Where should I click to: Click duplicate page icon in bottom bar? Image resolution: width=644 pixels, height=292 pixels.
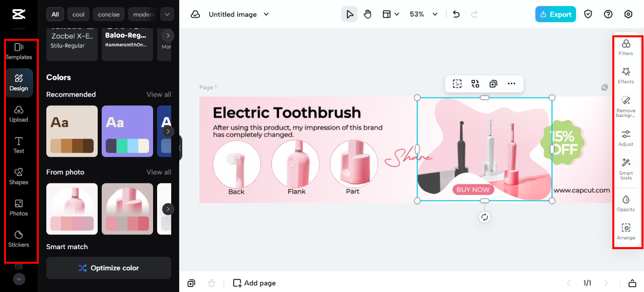point(191,283)
